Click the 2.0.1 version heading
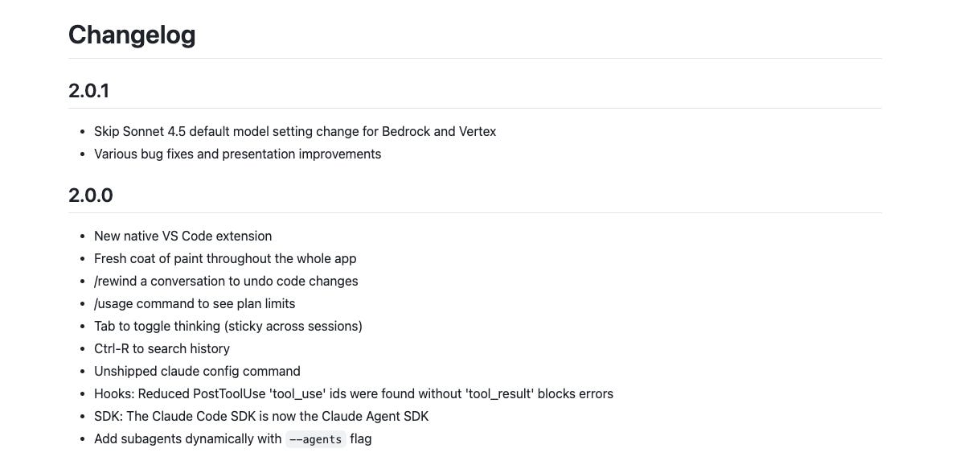Viewport: 980px width, 465px height. click(88, 91)
